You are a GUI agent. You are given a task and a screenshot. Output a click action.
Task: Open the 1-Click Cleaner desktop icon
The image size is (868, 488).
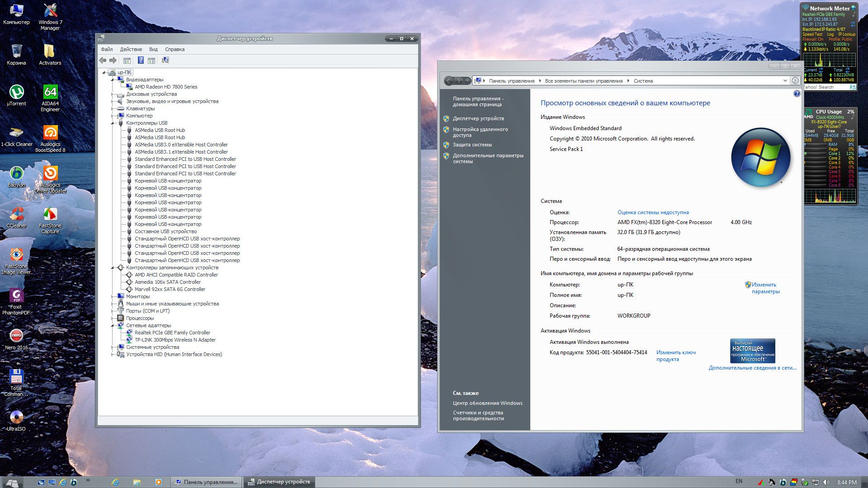(x=16, y=136)
